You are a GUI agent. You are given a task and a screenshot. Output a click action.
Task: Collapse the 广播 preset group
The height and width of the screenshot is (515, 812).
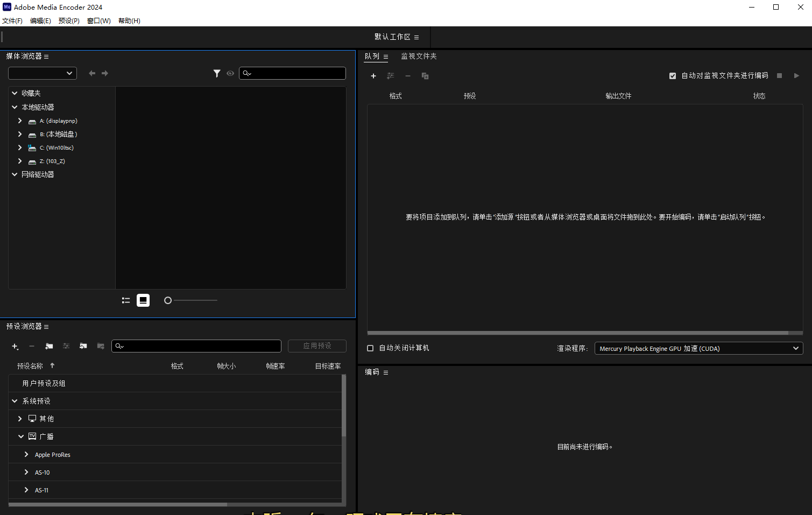[21, 436]
